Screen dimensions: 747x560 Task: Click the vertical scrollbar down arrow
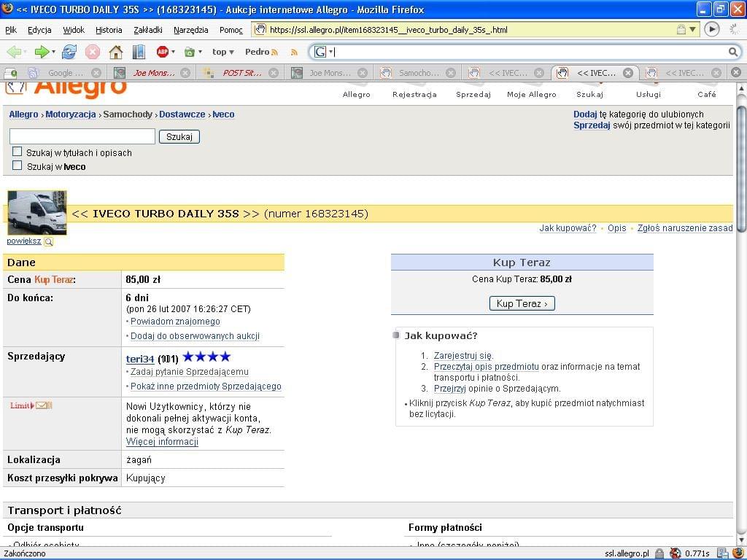tap(741, 542)
